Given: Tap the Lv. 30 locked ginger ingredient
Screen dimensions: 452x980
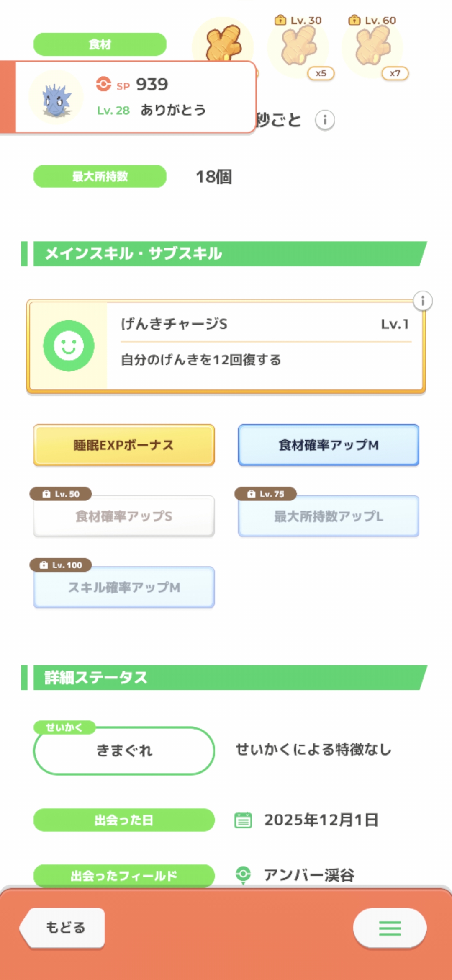Looking at the screenshot, I should point(298,47).
